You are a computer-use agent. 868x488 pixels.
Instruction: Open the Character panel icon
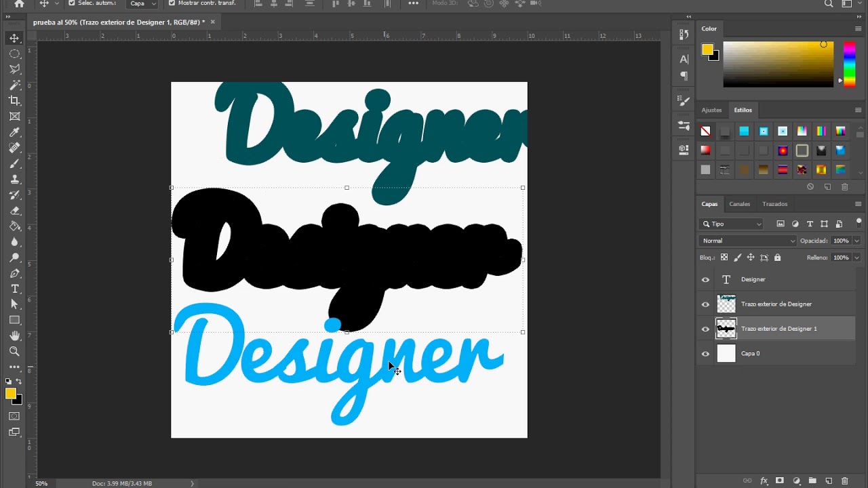tap(684, 60)
